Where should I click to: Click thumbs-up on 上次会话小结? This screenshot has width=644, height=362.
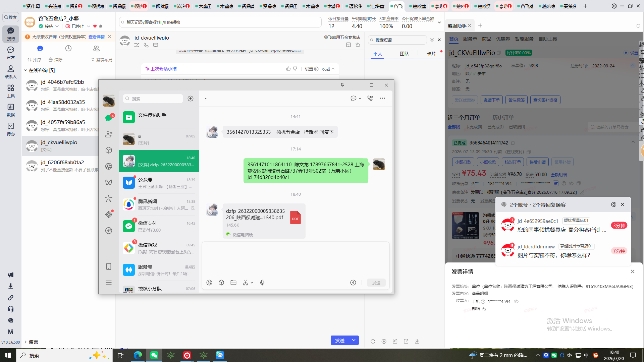pyautogui.click(x=288, y=69)
